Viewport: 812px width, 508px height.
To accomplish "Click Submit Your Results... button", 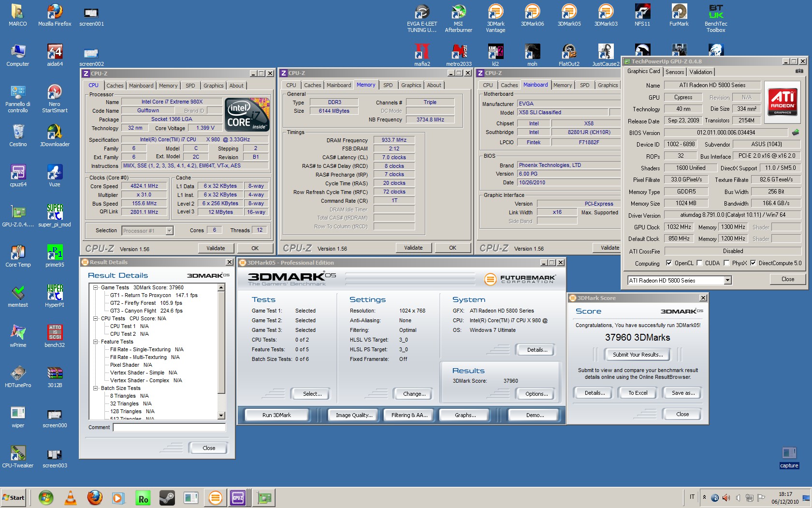I will [638, 355].
